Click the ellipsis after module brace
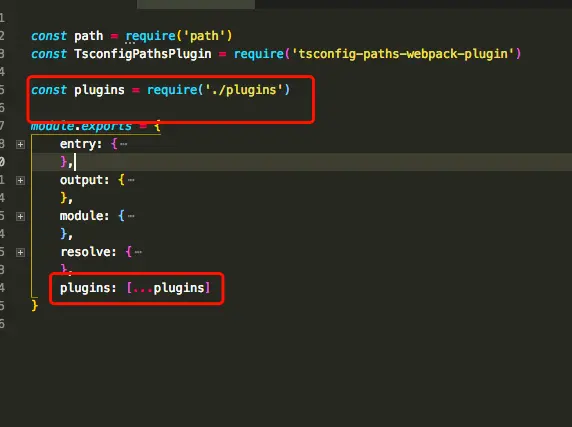The width and height of the screenshot is (572, 427). coord(131,216)
